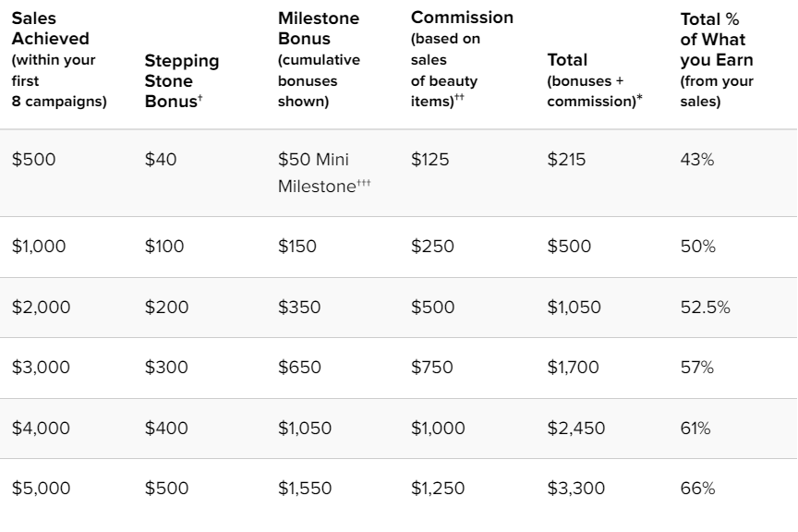Click the 52.5% percentage cell

[x=705, y=308]
